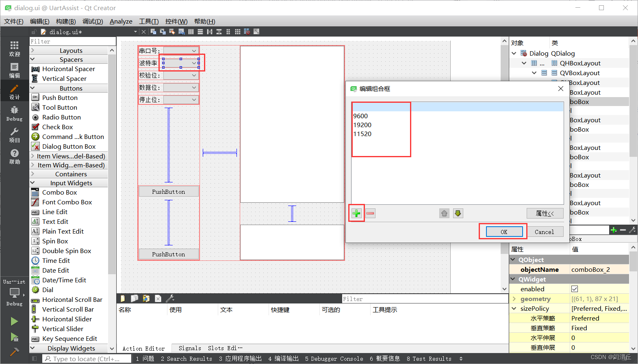Apply vertical splitter layout icon
This screenshot has width=638, height=364.
click(x=219, y=32)
